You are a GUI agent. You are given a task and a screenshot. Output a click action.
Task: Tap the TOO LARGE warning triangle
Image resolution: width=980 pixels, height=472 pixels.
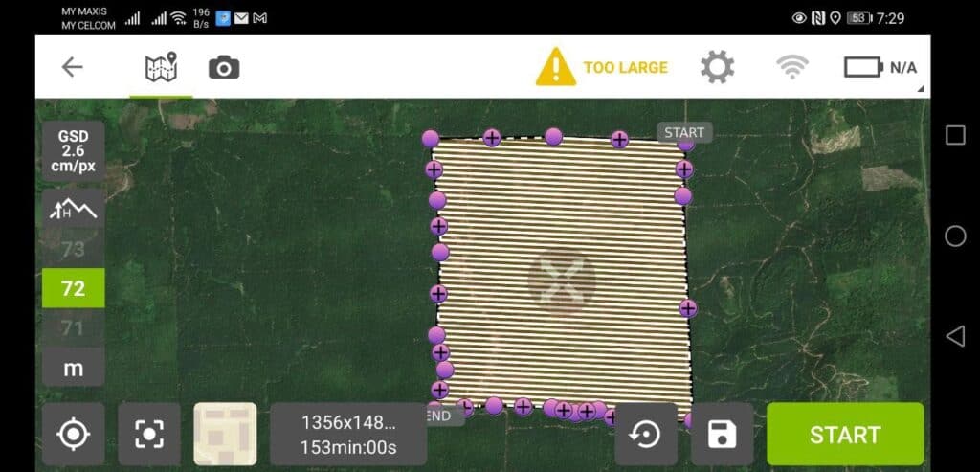tap(556, 67)
